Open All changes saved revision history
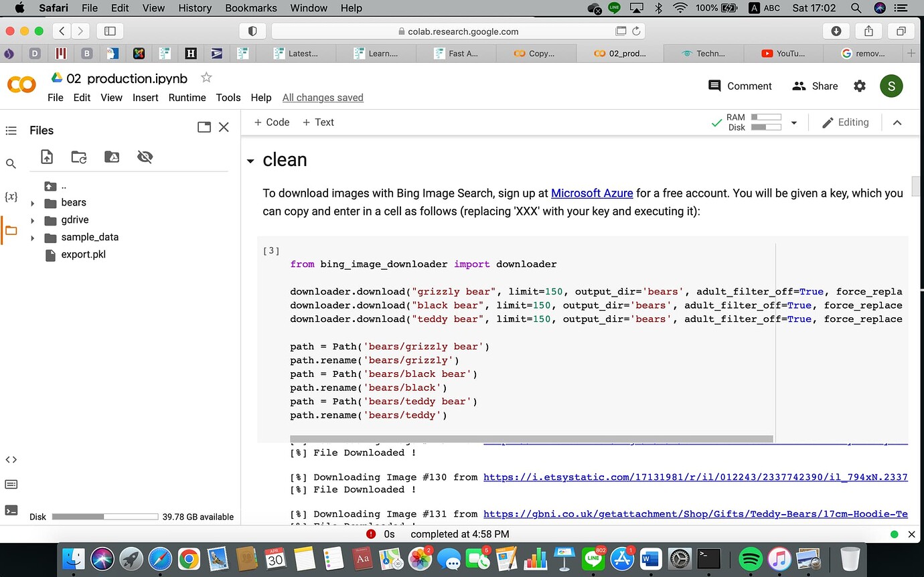Screen dimensions: 924x577 click(323, 97)
